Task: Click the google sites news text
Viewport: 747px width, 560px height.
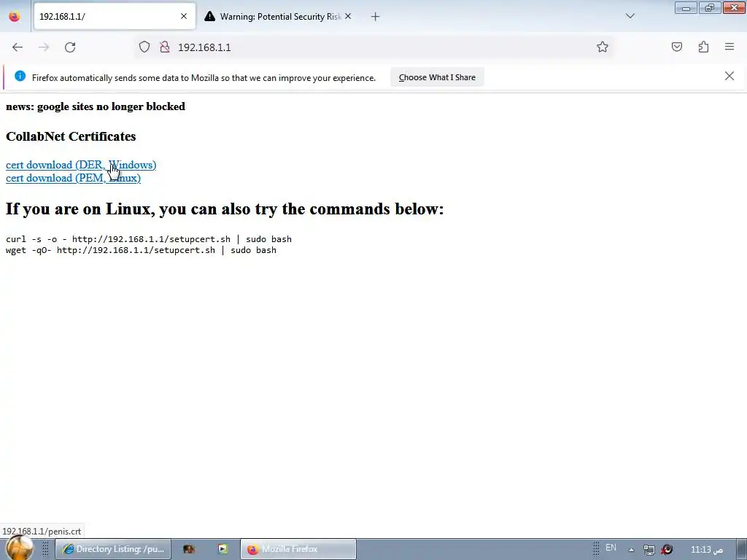Action: [x=96, y=106]
